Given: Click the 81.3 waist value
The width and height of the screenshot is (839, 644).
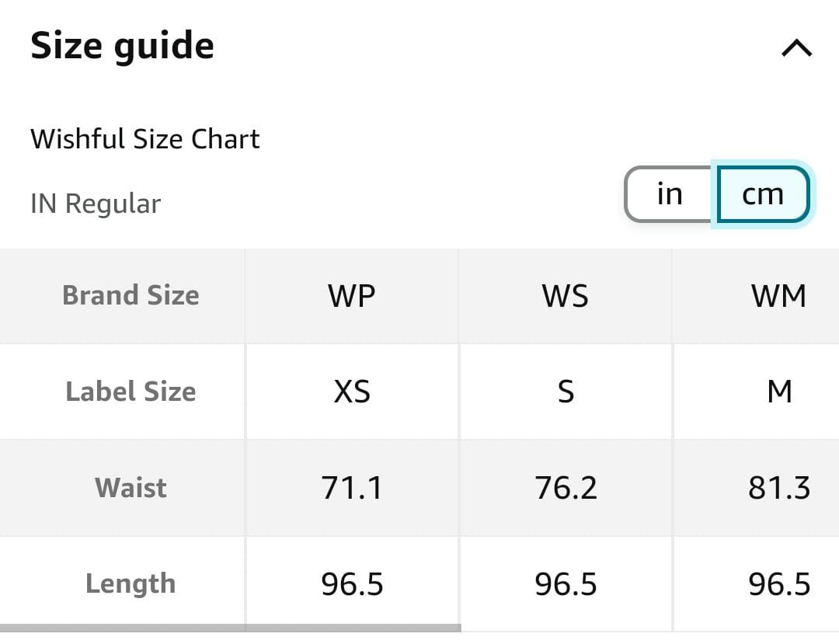Looking at the screenshot, I should 779,488.
